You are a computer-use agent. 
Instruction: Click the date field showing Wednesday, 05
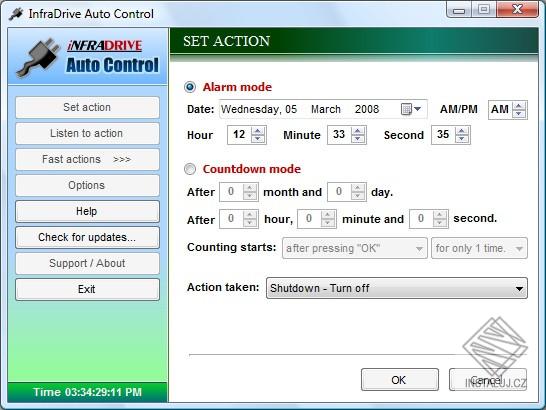coord(259,109)
